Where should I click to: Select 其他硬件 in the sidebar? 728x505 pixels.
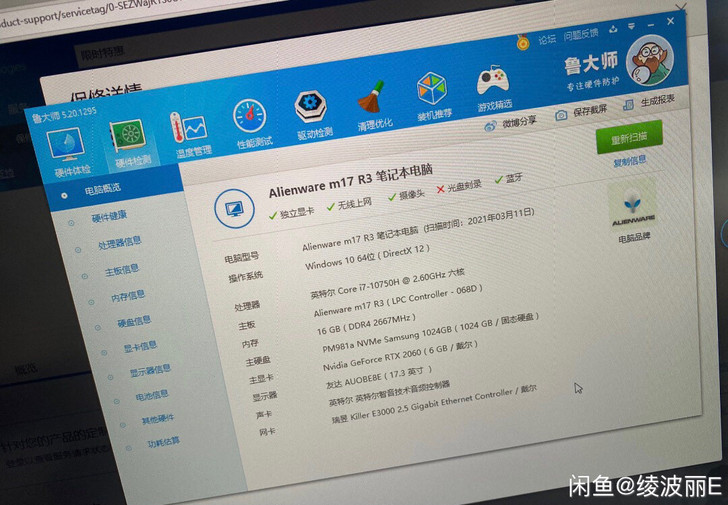(x=158, y=420)
